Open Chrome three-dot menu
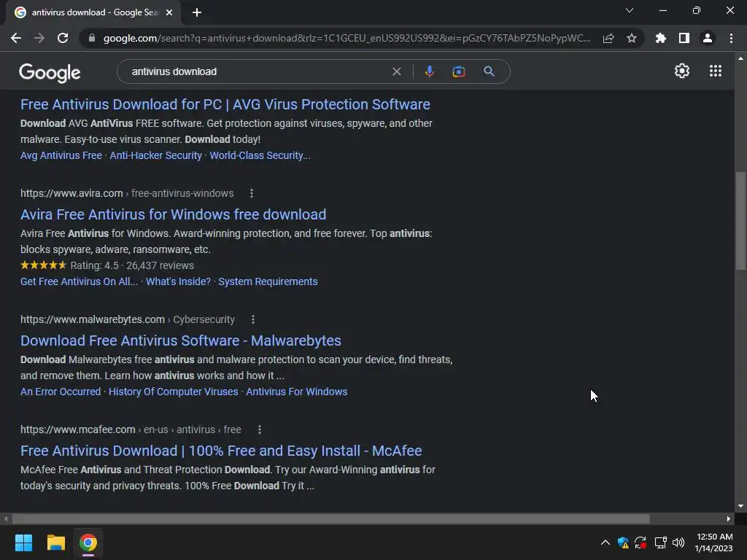 pos(731,38)
